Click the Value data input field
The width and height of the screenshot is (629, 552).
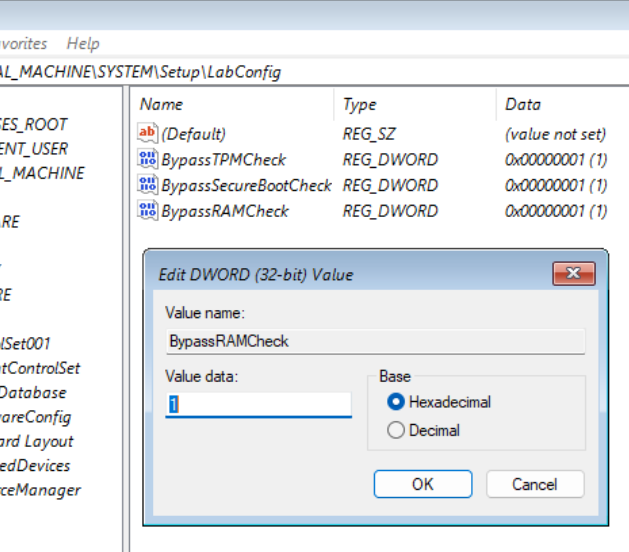click(x=259, y=404)
